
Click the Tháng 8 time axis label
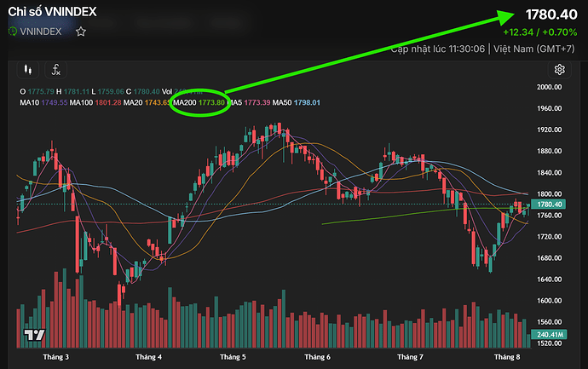pos(507,357)
